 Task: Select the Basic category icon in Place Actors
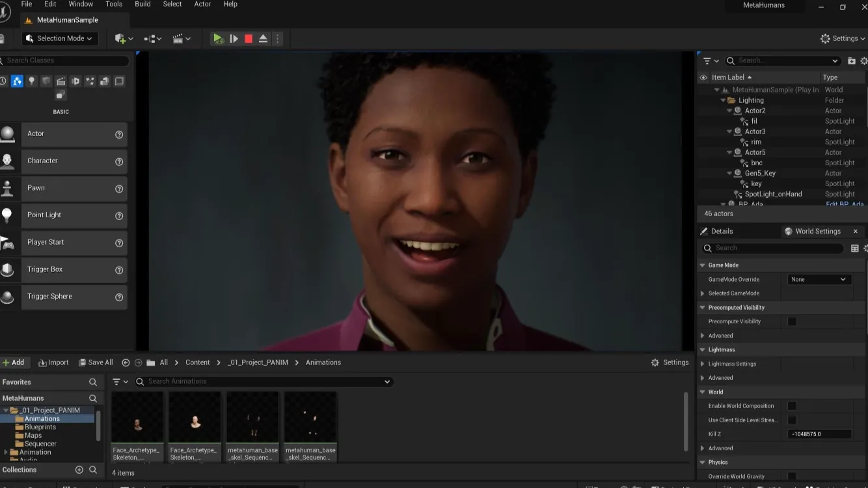click(18, 81)
